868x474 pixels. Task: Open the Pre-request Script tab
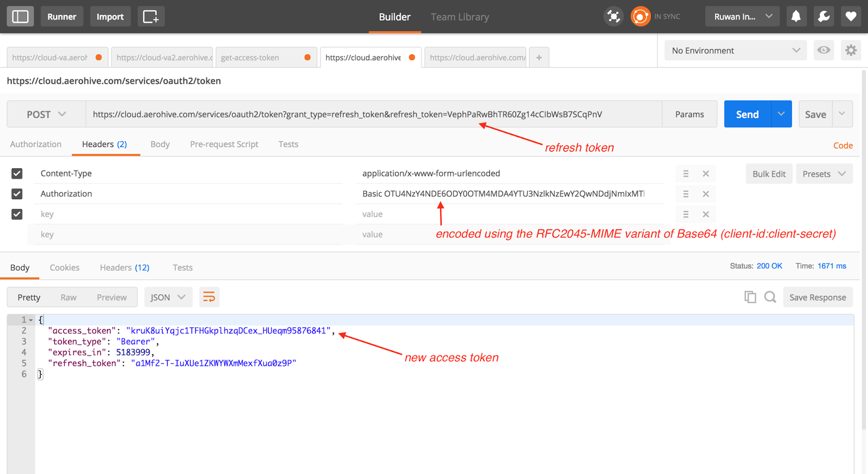click(224, 144)
